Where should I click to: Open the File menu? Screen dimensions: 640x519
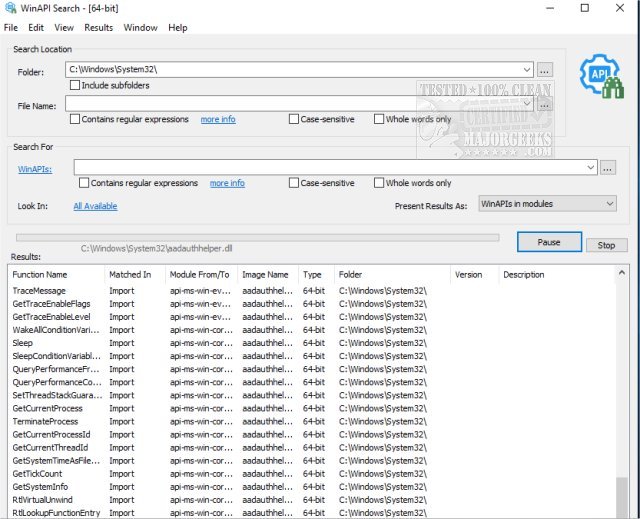click(11, 28)
